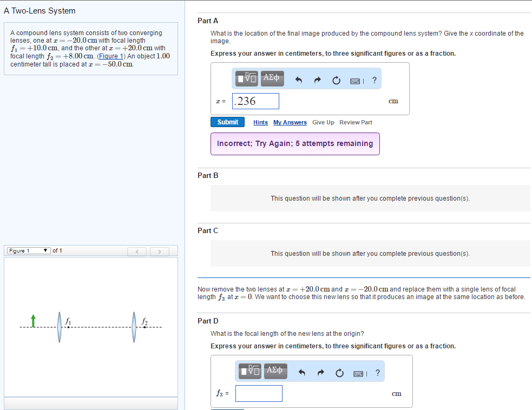Go to previous figure with left arrow
The height and width of the screenshot is (410, 532).
point(137,251)
